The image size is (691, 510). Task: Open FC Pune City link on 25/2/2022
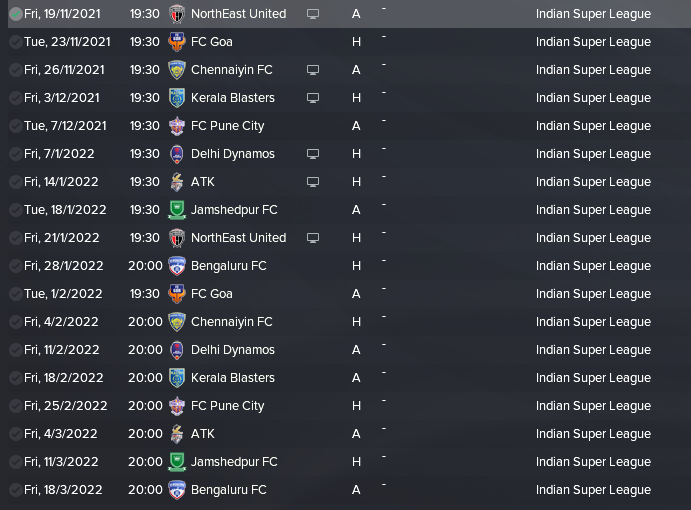[x=227, y=406]
